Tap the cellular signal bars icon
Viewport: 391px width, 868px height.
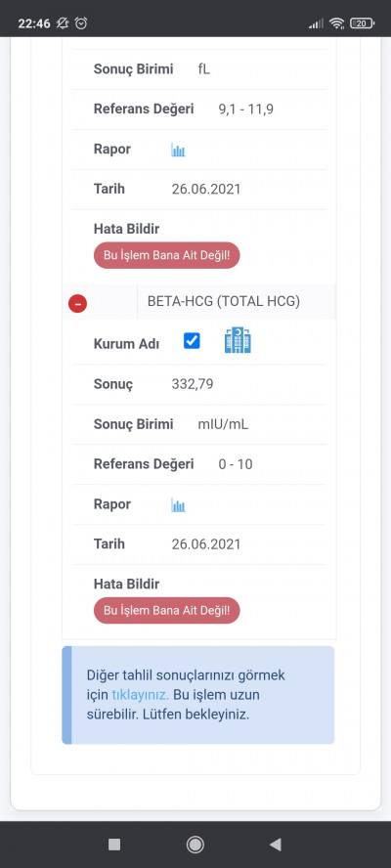click(317, 23)
